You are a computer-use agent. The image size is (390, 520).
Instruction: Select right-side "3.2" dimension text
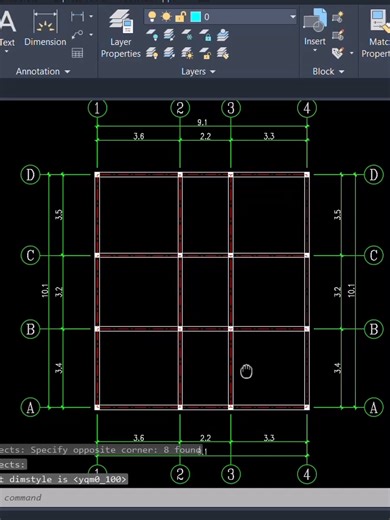point(337,292)
